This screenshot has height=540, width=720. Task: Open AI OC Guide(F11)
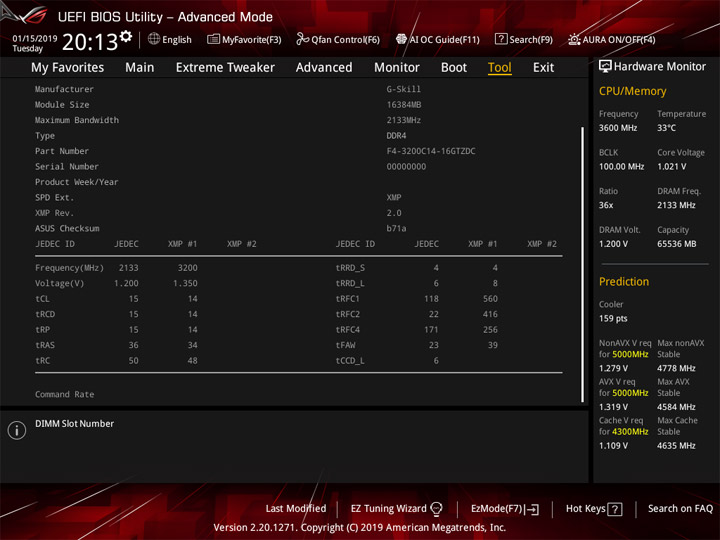[438, 39]
